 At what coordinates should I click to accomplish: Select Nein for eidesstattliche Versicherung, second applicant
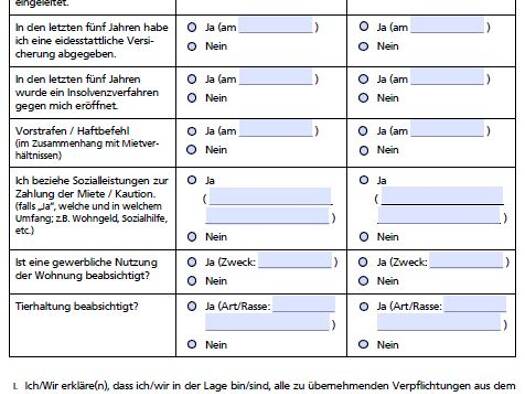363,47
